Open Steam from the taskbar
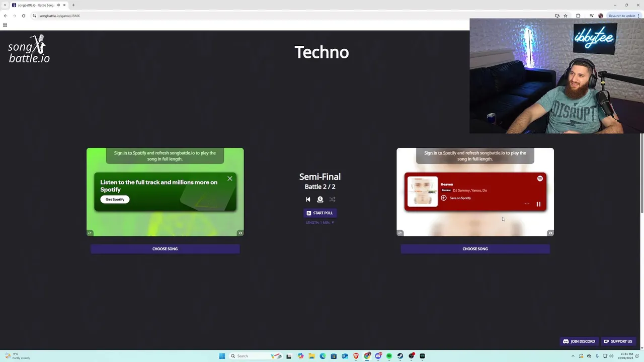 tap(400, 356)
